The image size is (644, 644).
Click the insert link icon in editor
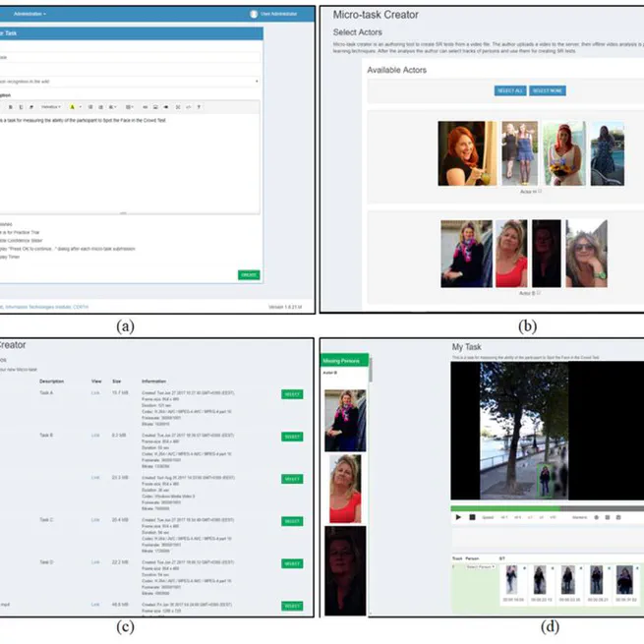145,107
